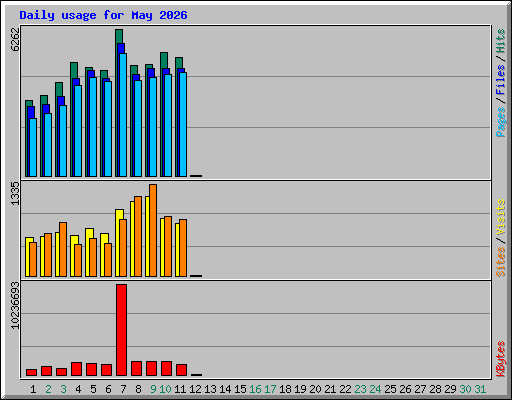This screenshot has width=512, height=400.
Task: Click day 23 on the date axis
Action: click(360, 389)
